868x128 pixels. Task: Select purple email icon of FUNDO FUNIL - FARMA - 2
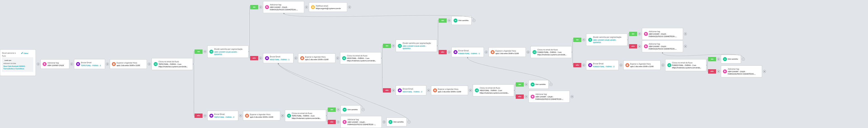590,65
